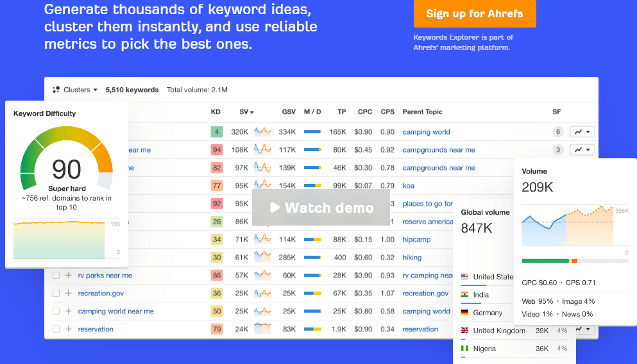The image size is (637, 364).
Task: Click the sparkline trend icon in 57K row
Action: point(262,275)
